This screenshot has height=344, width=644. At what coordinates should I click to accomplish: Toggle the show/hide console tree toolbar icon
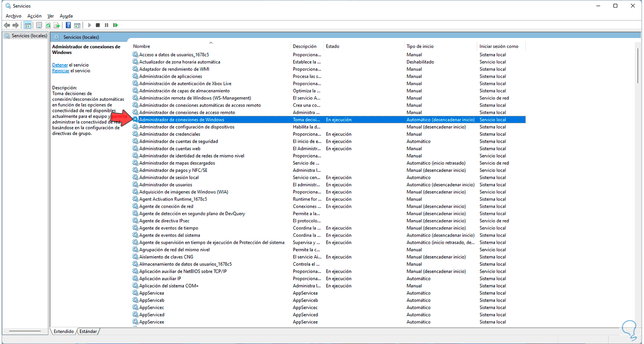[28, 25]
